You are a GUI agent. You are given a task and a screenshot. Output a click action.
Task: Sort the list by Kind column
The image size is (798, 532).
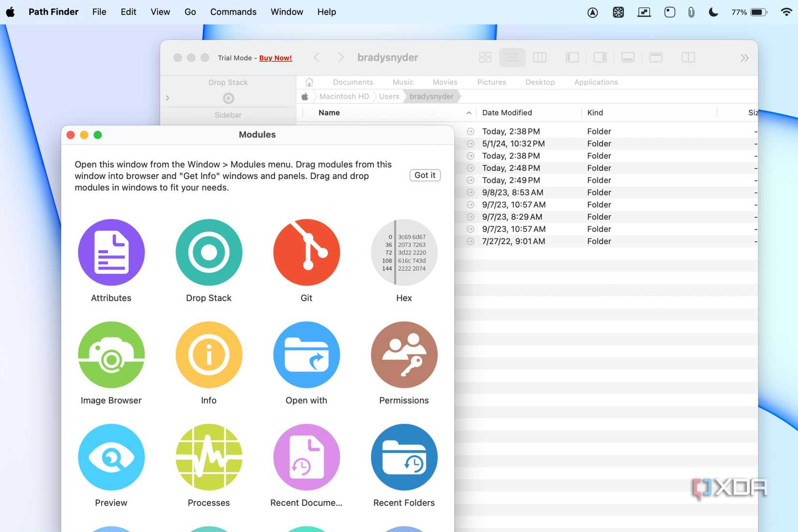coord(595,113)
